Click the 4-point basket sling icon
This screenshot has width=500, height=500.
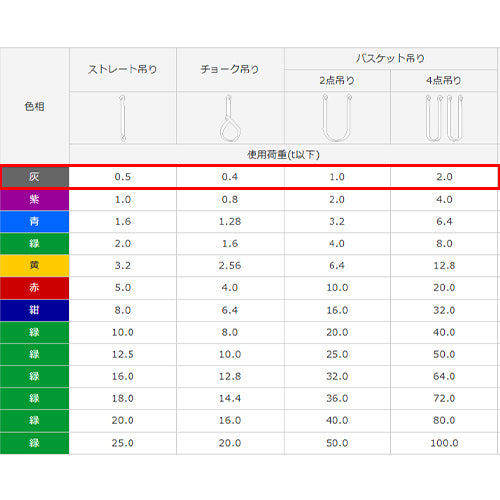pos(444,118)
